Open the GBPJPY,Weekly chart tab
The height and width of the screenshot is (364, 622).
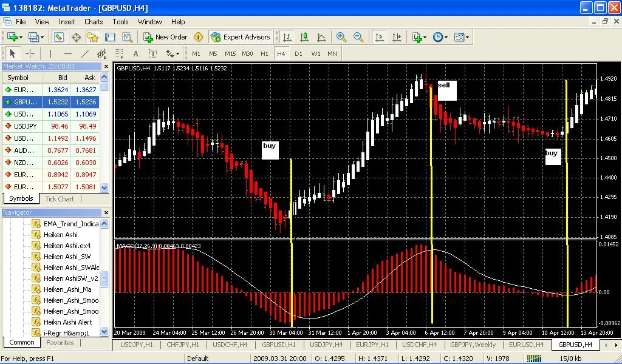[473, 345]
